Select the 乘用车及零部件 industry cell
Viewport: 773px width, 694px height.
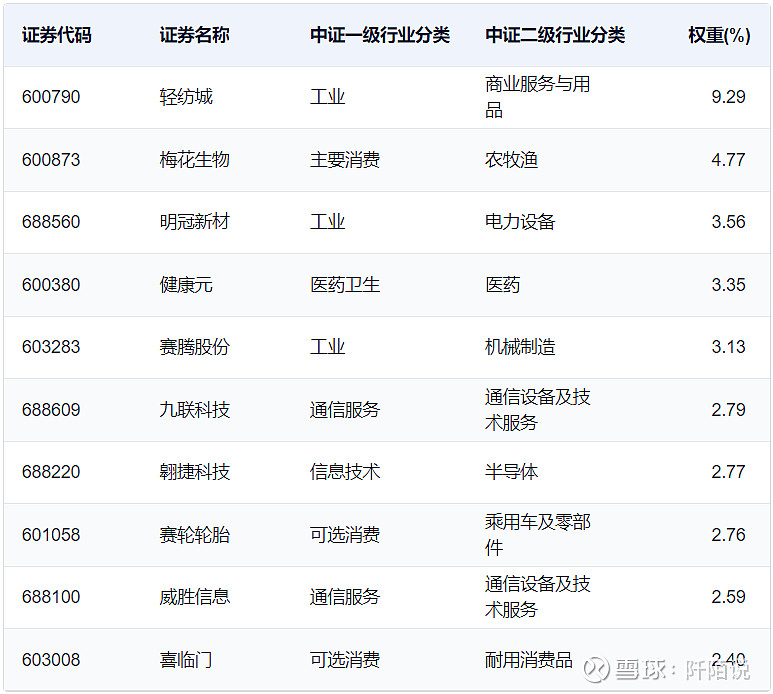tap(537, 535)
